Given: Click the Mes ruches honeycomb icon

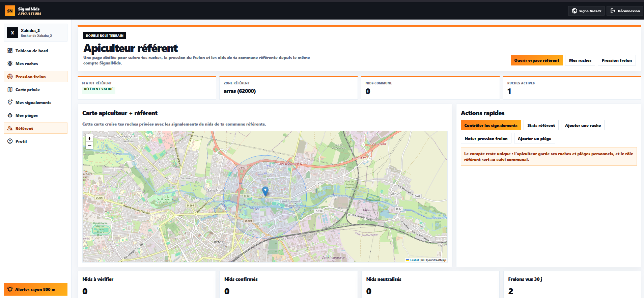Looking at the screenshot, I should click(10, 63).
